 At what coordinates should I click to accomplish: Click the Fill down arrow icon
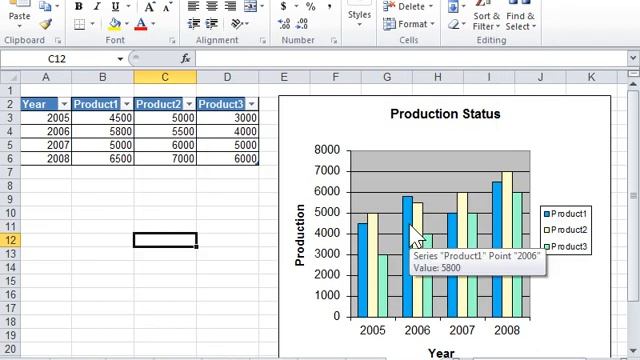[x=453, y=6]
